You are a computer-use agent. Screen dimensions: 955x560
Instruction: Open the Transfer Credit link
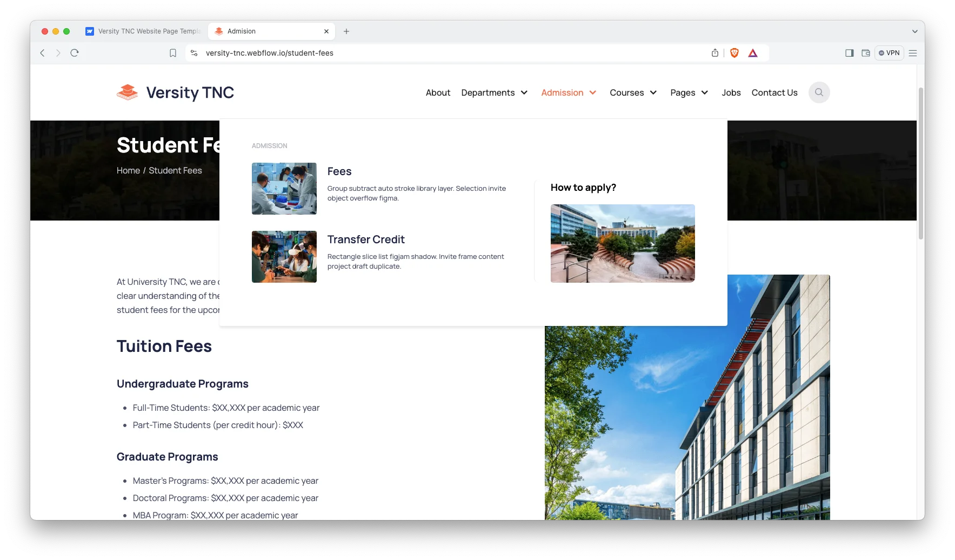(x=366, y=239)
